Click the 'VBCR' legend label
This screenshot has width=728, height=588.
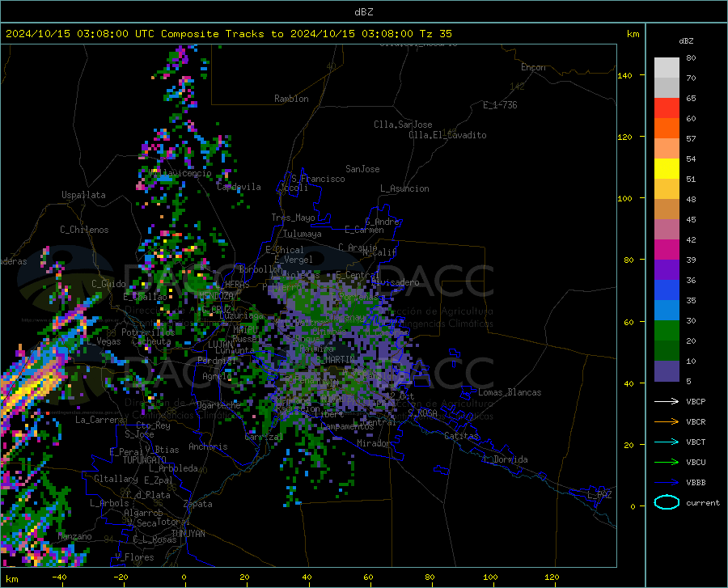(696, 421)
